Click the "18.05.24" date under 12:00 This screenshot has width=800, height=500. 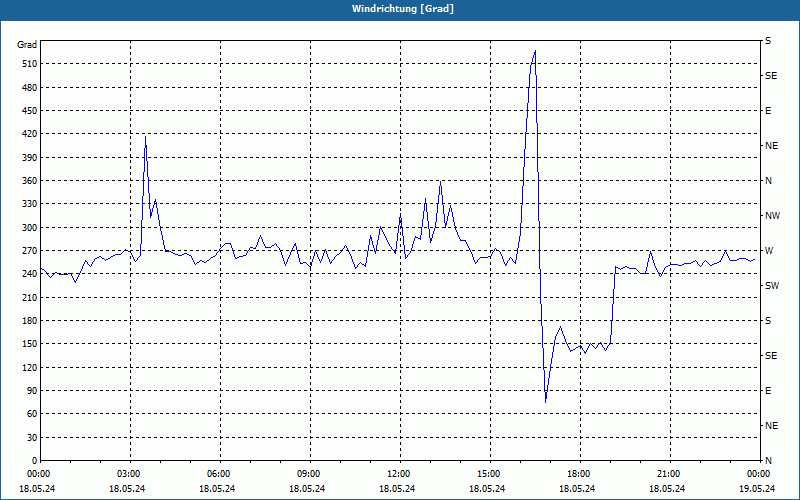pyautogui.click(x=397, y=489)
